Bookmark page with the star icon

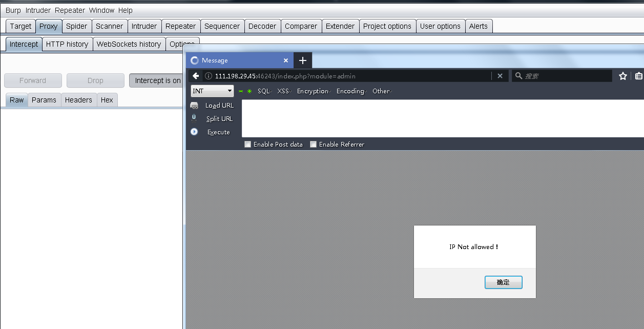point(623,76)
